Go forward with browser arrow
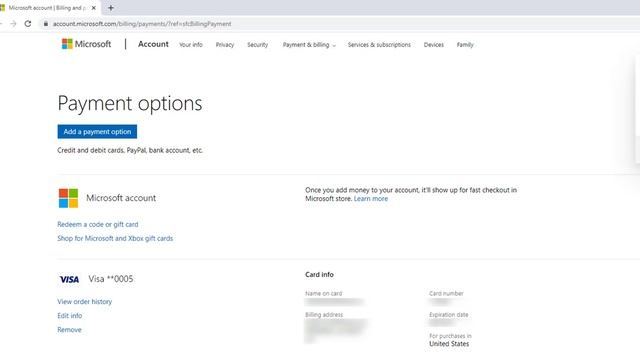 pos(13,24)
